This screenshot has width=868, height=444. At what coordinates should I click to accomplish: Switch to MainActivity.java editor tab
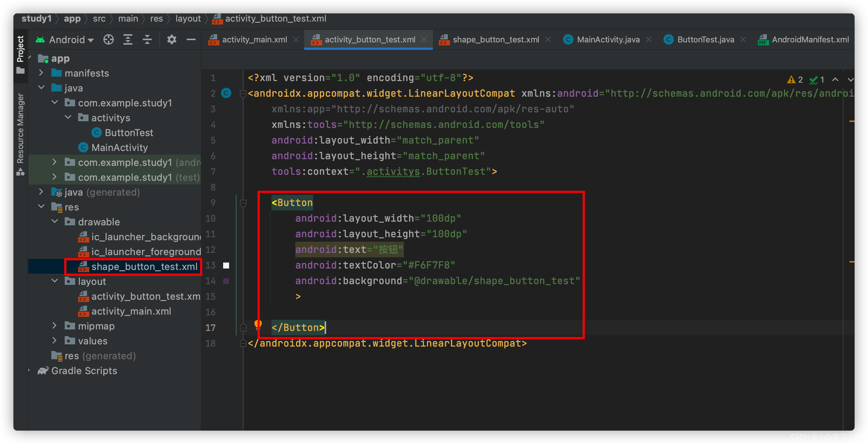pyautogui.click(x=608, y=39)
